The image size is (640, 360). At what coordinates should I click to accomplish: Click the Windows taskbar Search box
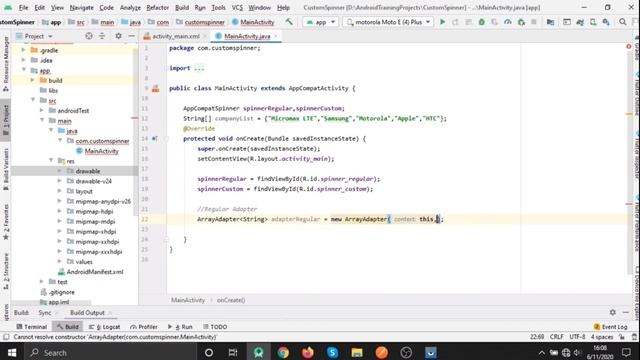pos(110,352)
